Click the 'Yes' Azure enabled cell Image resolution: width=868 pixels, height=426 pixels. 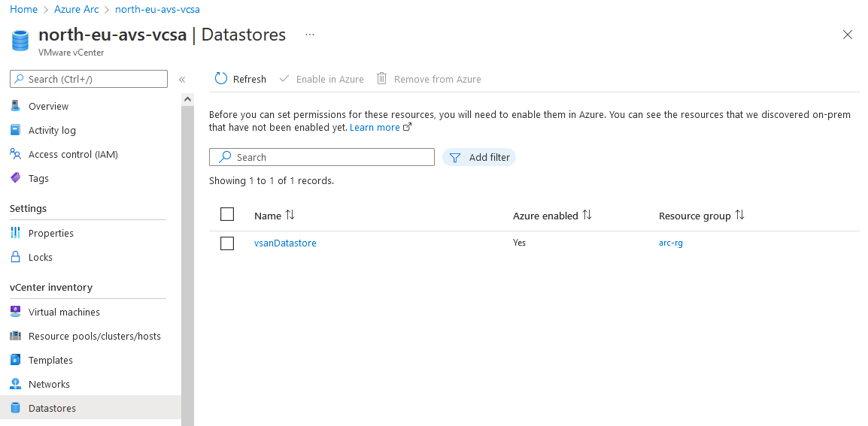(519, 243)
